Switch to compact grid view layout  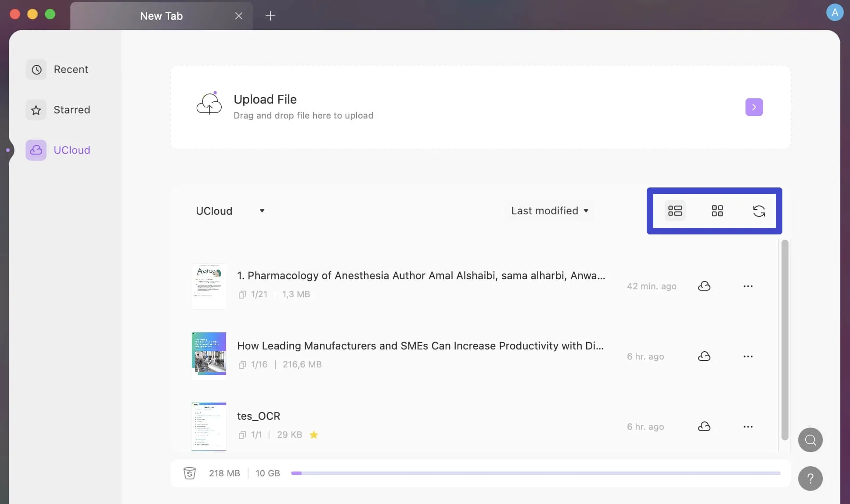tap(717, 211)
